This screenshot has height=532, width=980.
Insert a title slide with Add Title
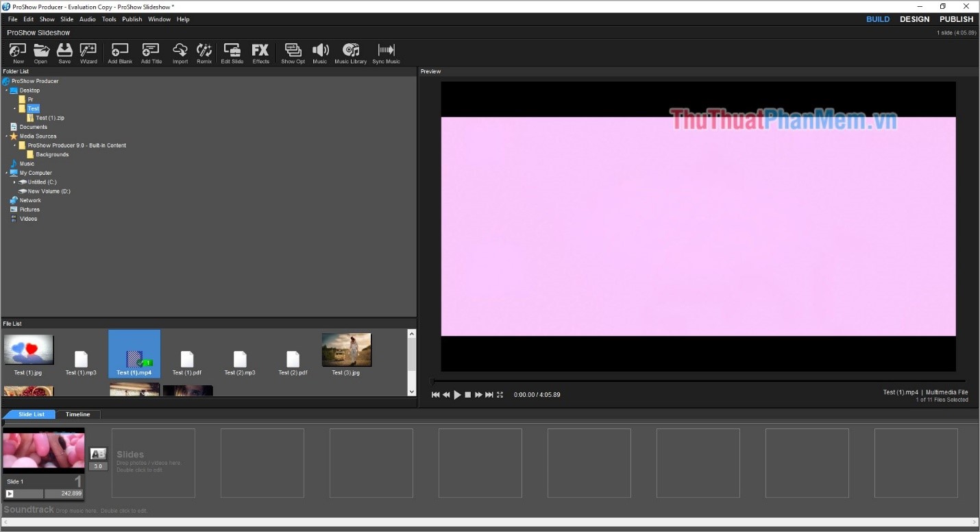(150, 53)
